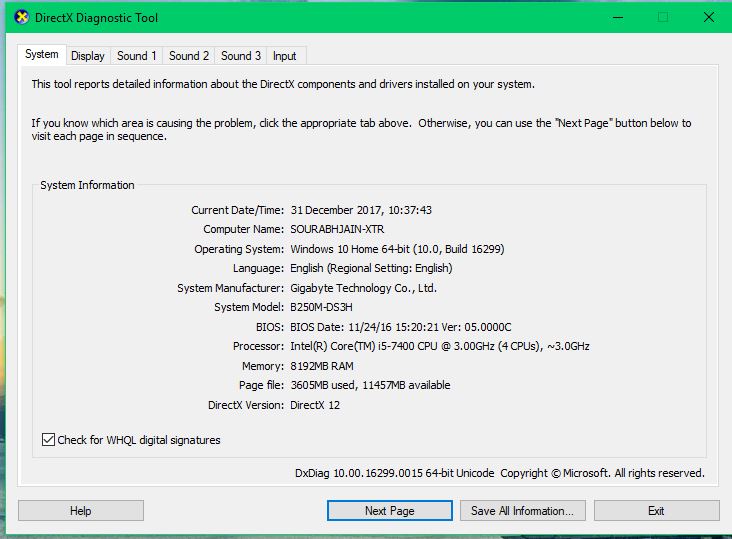Click the Computer Name label

244,229
